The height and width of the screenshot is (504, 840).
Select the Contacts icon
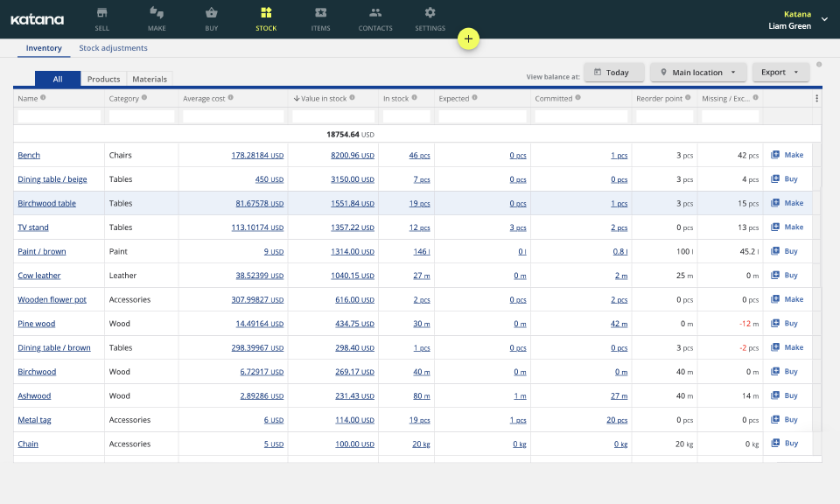(374, 13)
